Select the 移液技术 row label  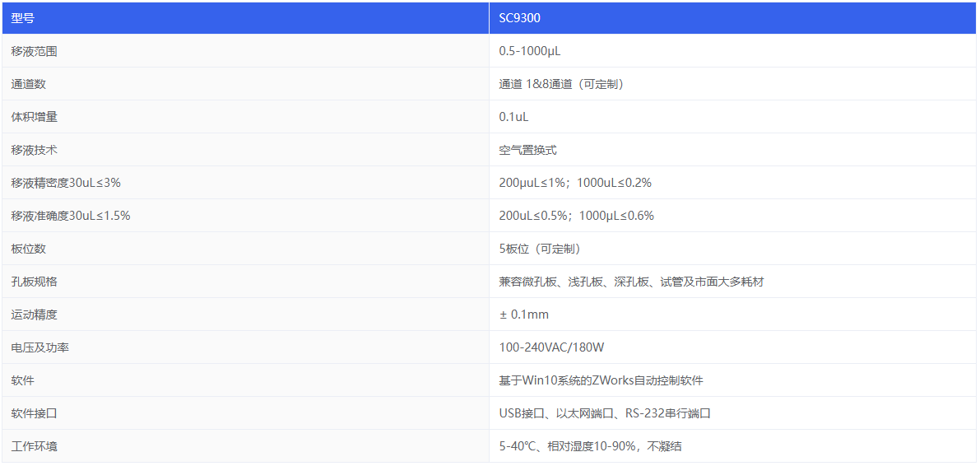35,150
